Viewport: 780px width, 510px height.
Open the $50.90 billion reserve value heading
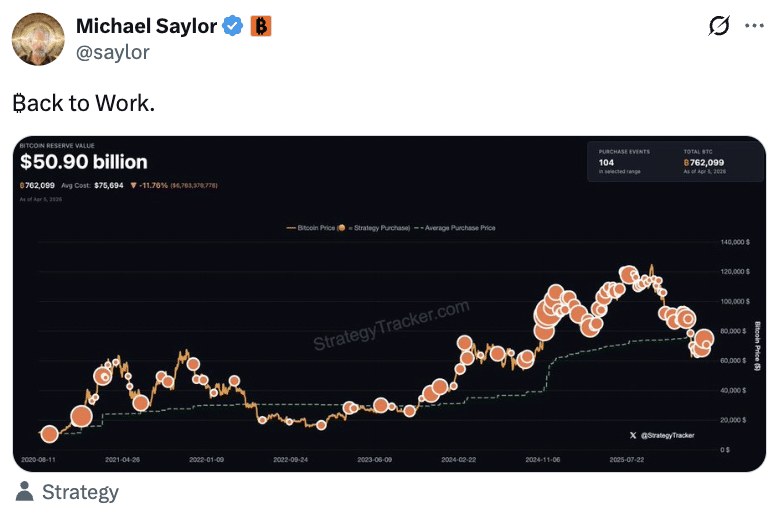click(x=84, y=162)
